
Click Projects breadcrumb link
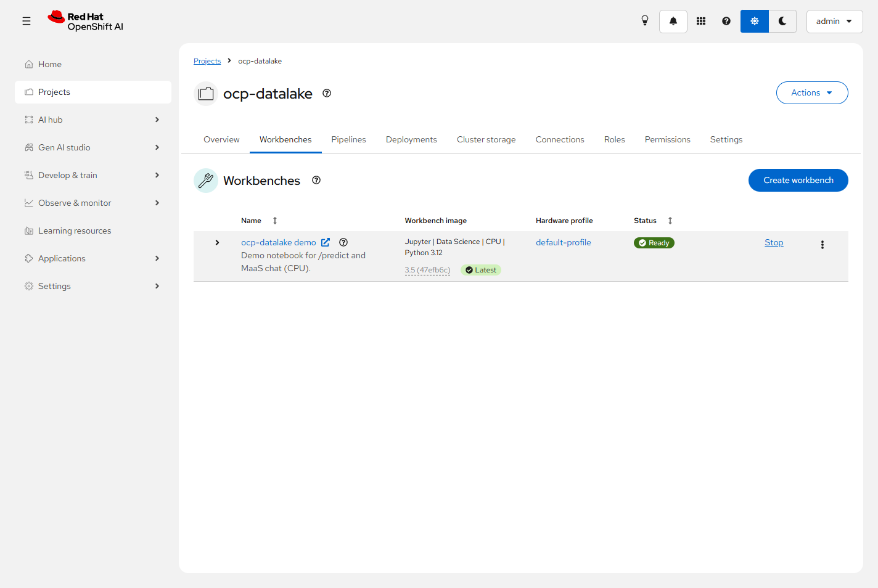tap(207, 61)
